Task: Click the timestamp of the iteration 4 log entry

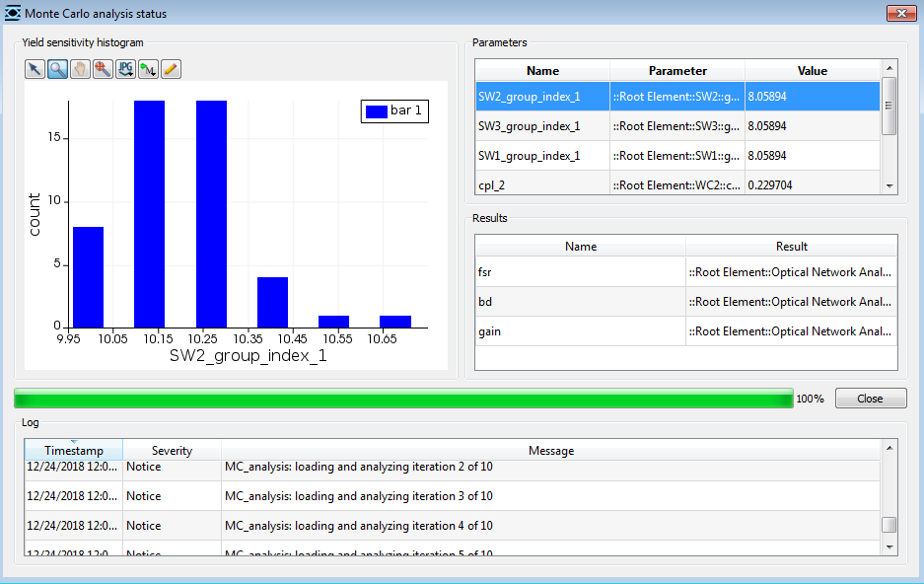Action: (x=73, y=526)
